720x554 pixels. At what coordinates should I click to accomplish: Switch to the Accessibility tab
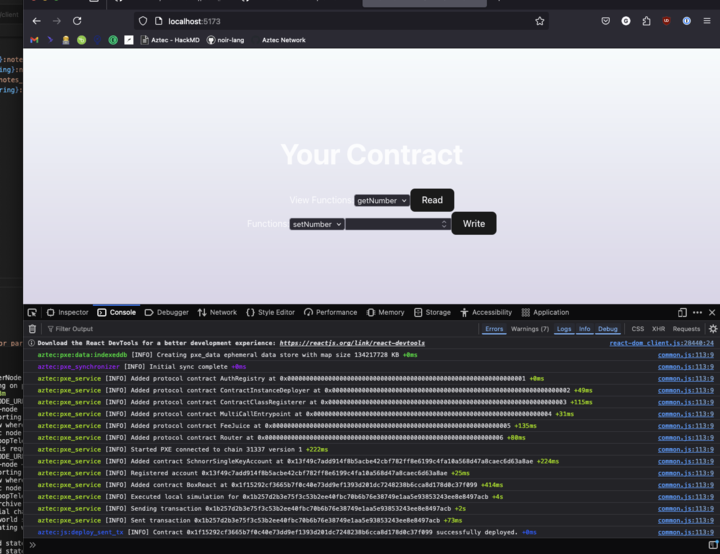click(x=486, y=312)
